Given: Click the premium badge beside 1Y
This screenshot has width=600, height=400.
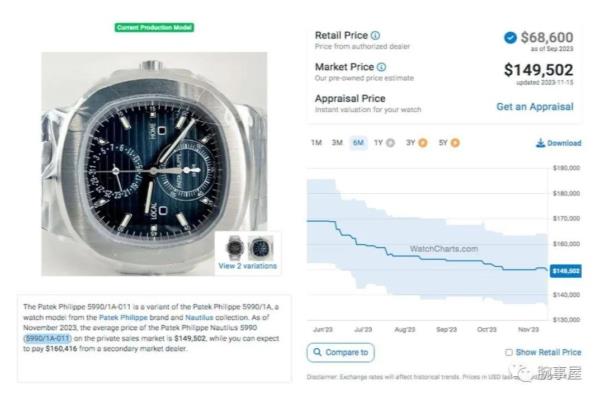Looking at the screenshot, I should pyautogui.click(x=390, y=143).
